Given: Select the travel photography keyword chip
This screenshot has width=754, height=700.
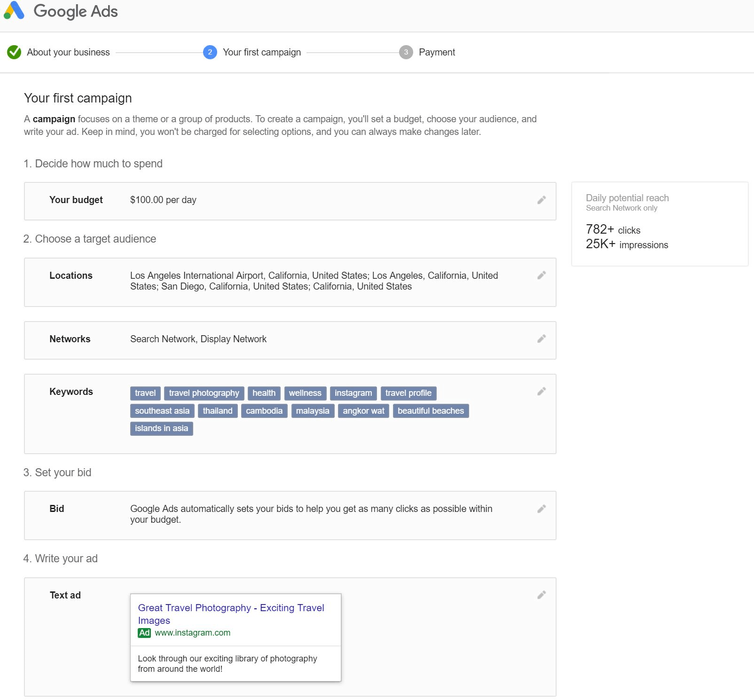Looking at the screenshot, I should (204, 393).
